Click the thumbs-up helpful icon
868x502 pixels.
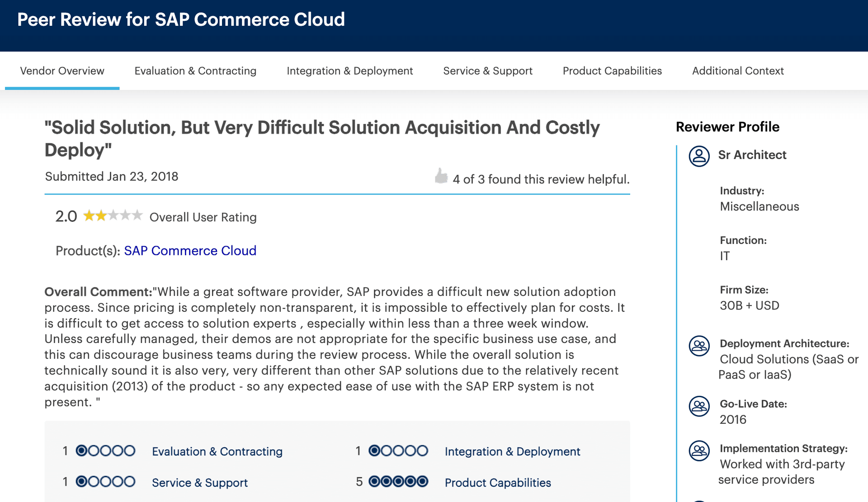pyautogui.click(x=441, y=176)
